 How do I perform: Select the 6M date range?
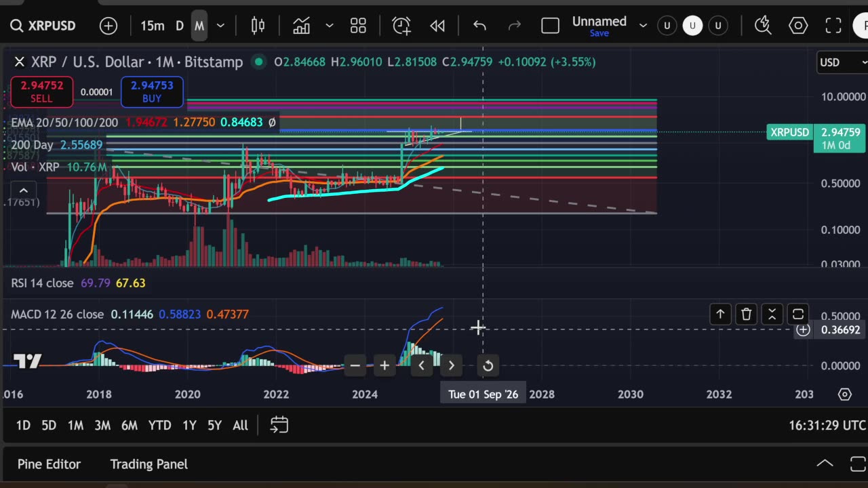[130, 425]
